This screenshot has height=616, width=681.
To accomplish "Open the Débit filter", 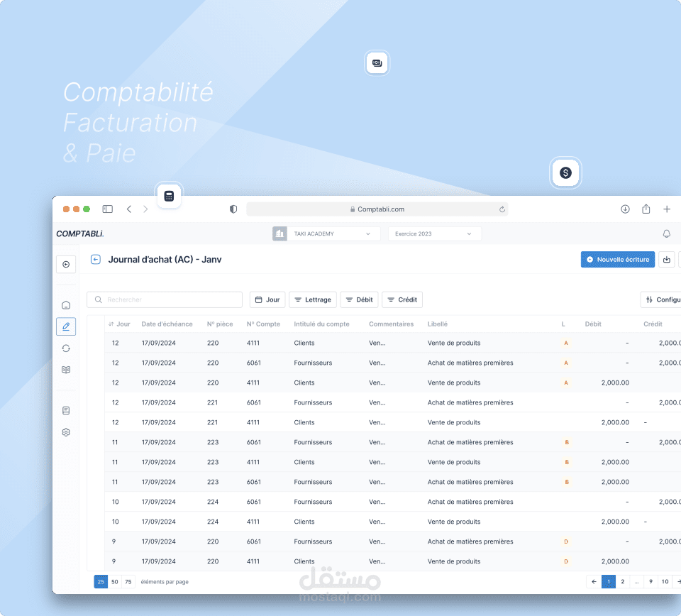I will [x=359, y=299].
